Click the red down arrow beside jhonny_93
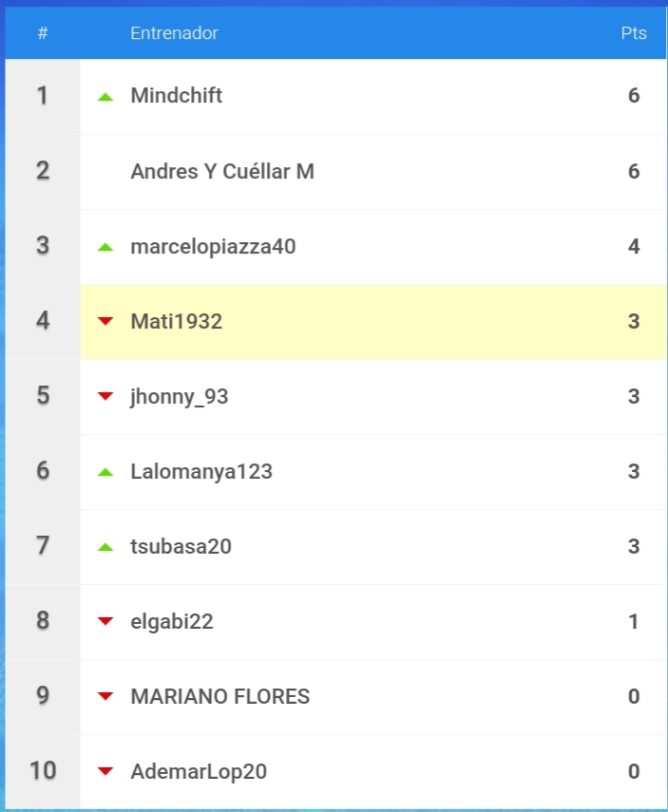Screen dimensions: 668x812 point(105,397)
